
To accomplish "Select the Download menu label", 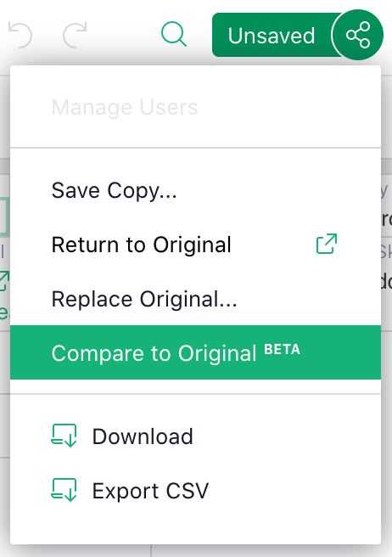I will 143,436.
